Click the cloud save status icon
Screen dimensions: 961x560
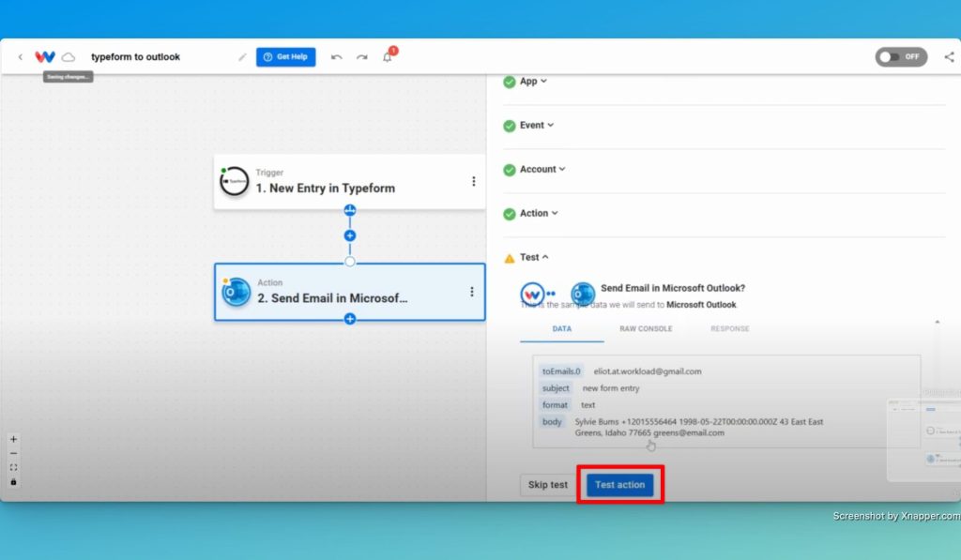pos(69,57)
